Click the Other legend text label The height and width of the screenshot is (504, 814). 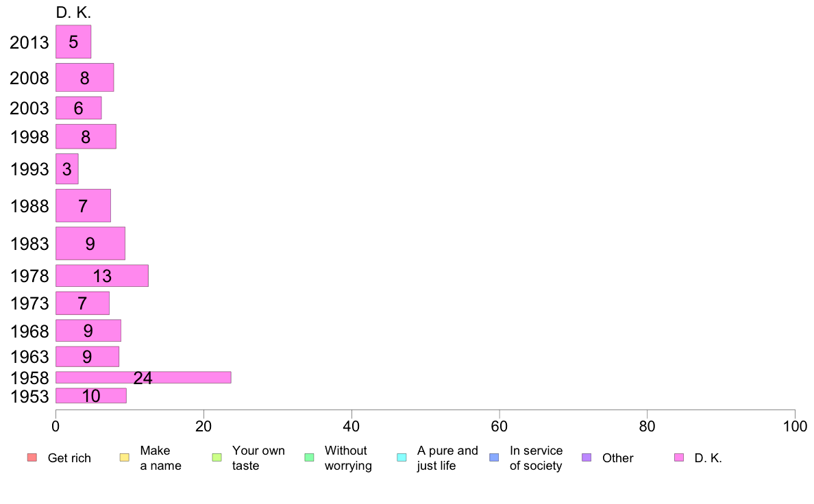tap(618, 458)
